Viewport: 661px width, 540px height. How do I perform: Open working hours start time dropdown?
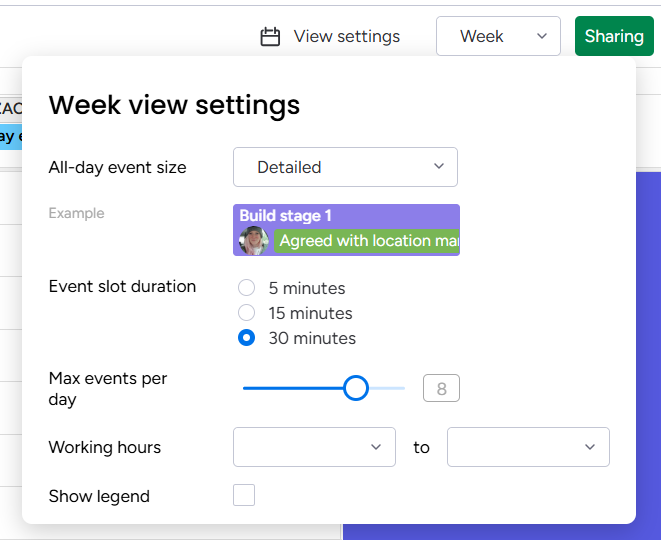point(314,447)
